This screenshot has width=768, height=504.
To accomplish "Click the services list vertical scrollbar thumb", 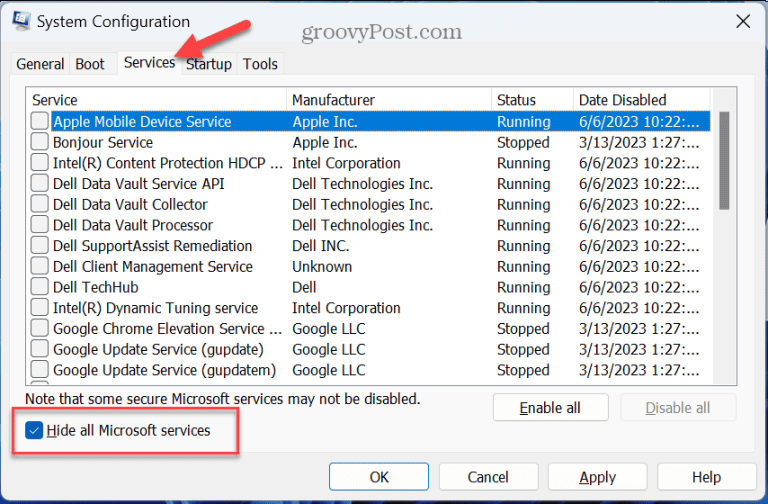I will [x=724, y=161].
